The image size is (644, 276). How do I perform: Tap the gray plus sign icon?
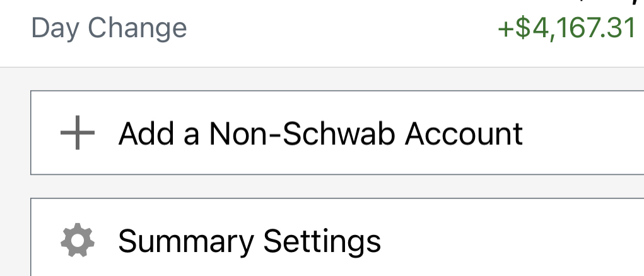78,133
